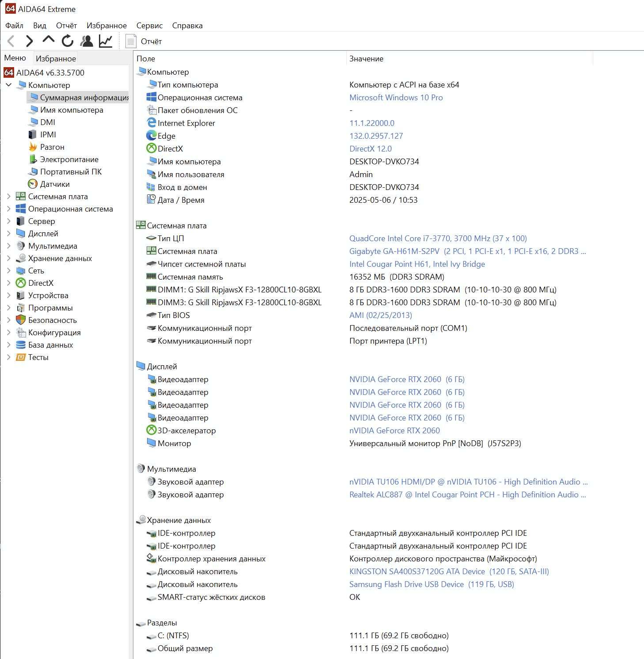This screenshot has width=644, height=659.
Task: Select the Суммарная информация tree item
Action: tap(78, 97)
